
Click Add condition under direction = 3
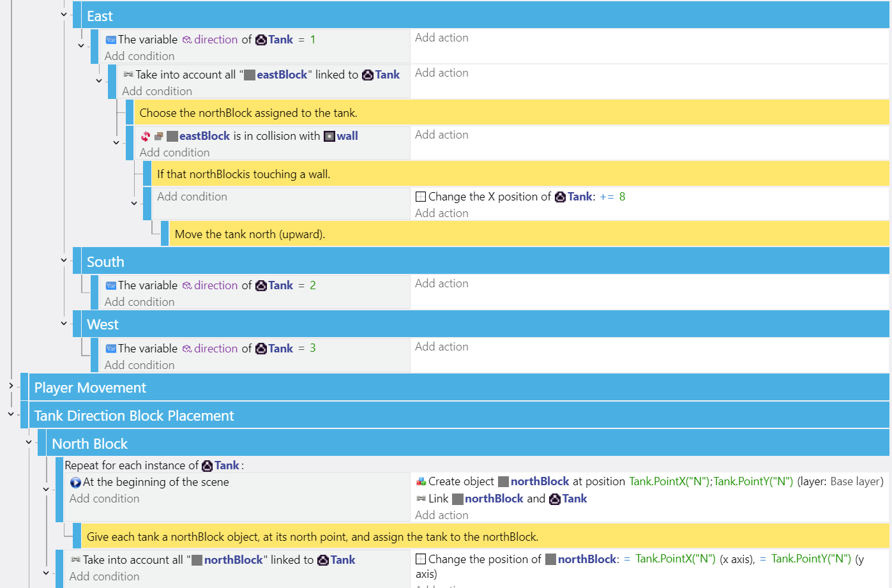(x=139, y=365)
